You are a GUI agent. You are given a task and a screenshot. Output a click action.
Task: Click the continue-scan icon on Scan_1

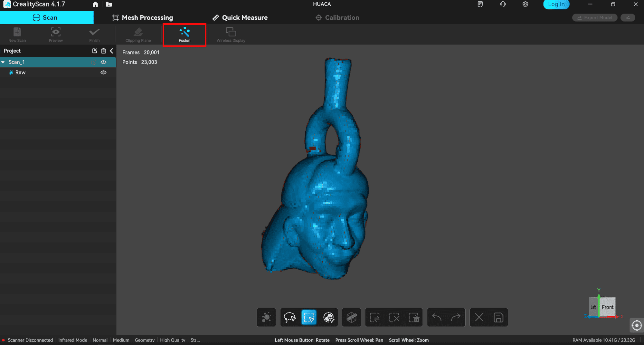[x=94, y=62]
